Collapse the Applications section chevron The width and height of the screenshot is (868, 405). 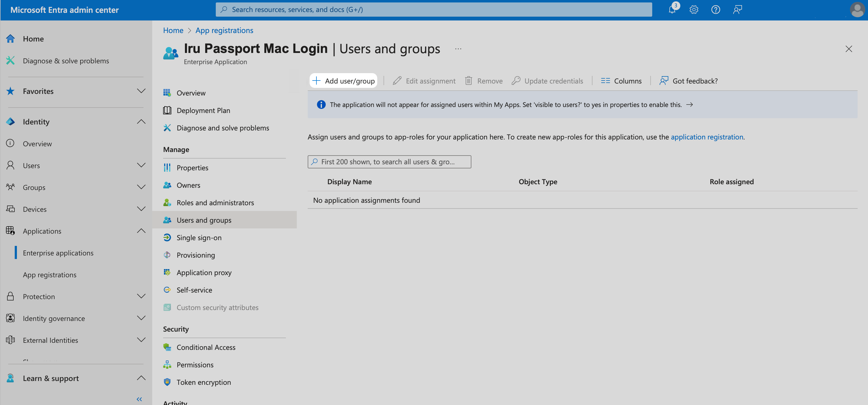tap(141, 231)
